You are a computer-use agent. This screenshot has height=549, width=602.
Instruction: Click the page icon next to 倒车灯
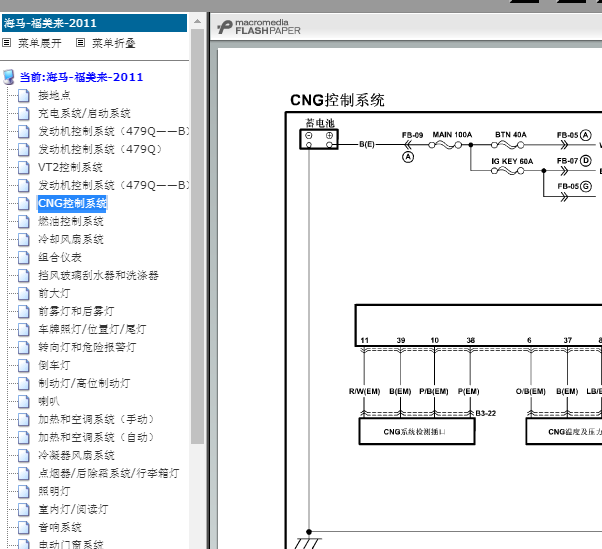[23, 365]
